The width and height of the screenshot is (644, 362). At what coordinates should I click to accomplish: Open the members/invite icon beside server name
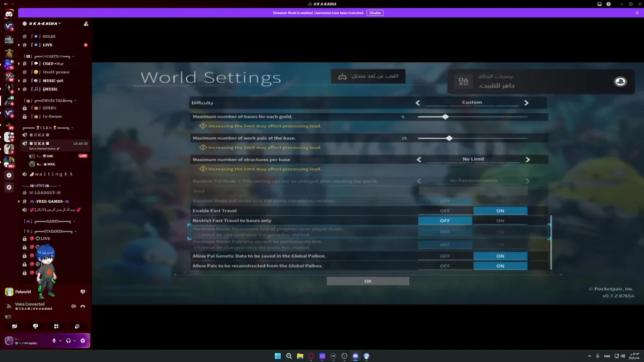(86, 24)
